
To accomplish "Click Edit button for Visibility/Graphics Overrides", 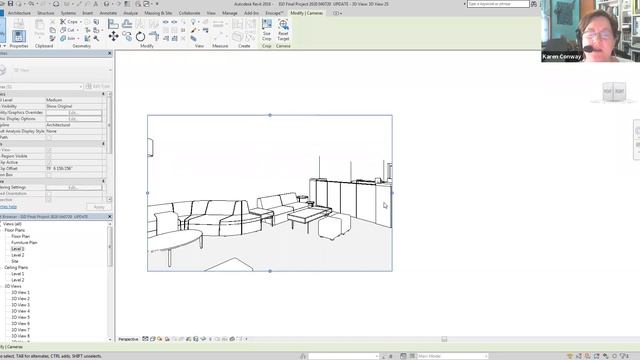I will tap(73, 112).
